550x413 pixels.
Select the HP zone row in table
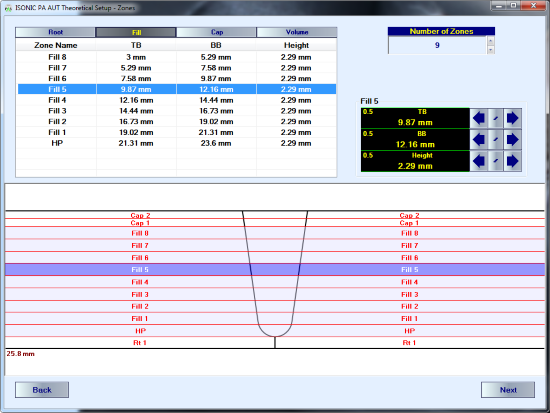coord(177,143)
